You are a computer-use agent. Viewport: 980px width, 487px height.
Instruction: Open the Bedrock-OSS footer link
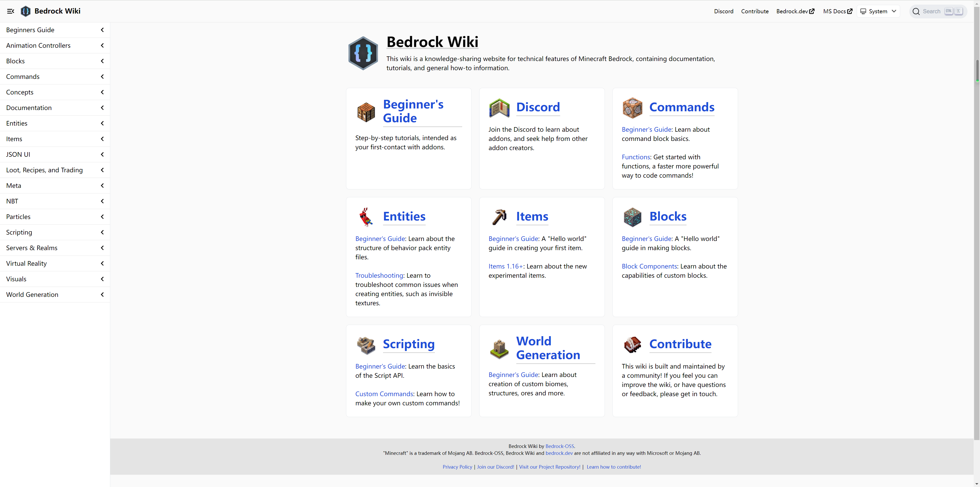pos(560,446)
